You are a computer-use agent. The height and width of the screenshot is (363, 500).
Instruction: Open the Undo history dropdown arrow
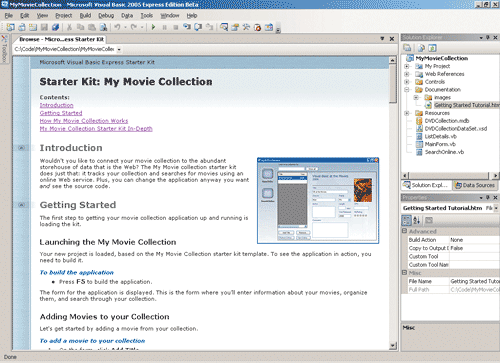[x=125, y=27]
